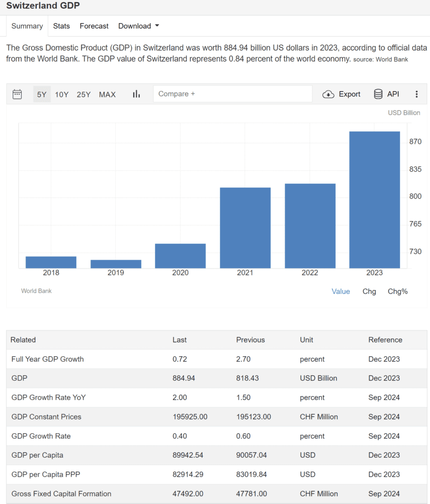The height and width of the screenshot is (504, 430).
Task: Open the three-dot options menu
Action: pos(417,94)
